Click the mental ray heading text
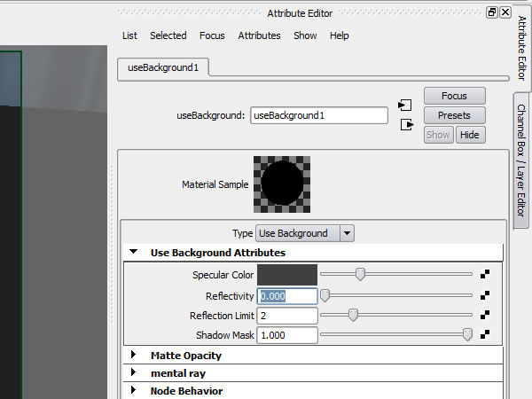Viewport: 532px width, 399px height. point(178,373)
